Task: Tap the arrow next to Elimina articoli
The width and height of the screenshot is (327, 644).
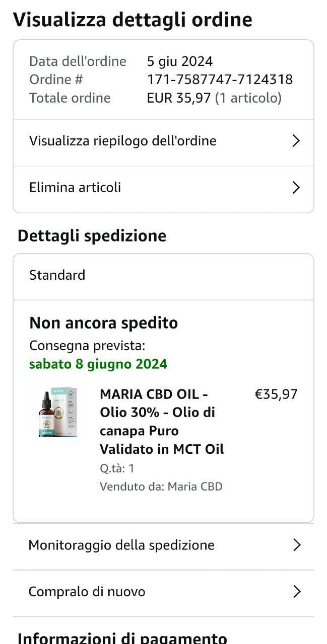Action: coord(296,188)
